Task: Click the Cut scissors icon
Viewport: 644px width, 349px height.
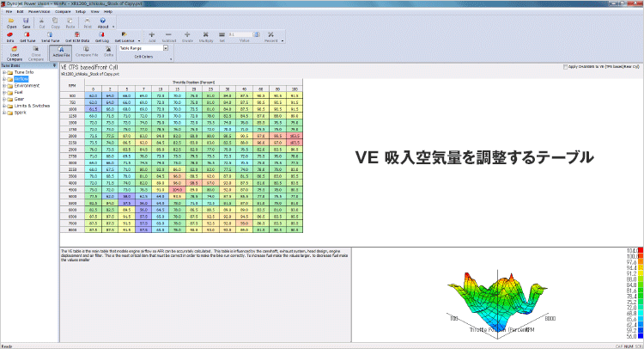Action: point(41,21)
